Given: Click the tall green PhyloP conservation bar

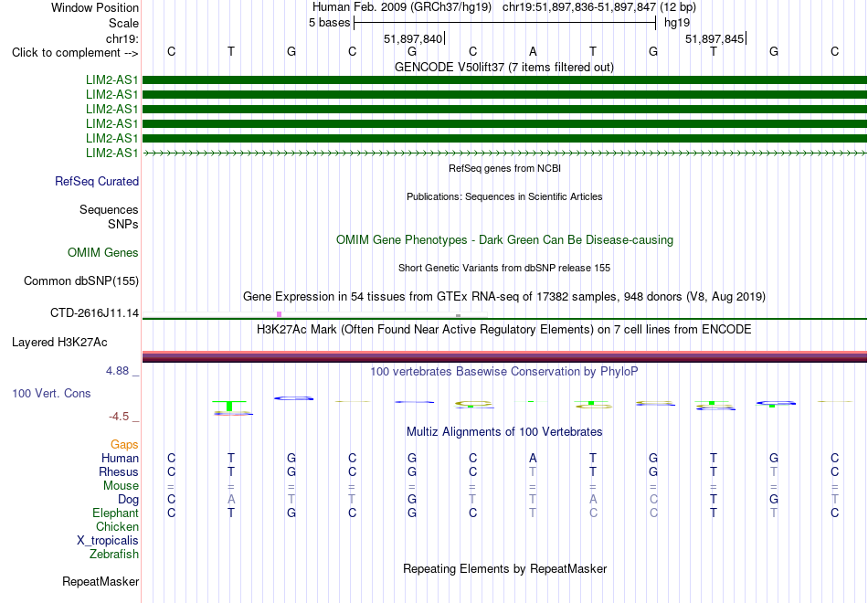Looking at the screenshot, I should click(229, 406).
